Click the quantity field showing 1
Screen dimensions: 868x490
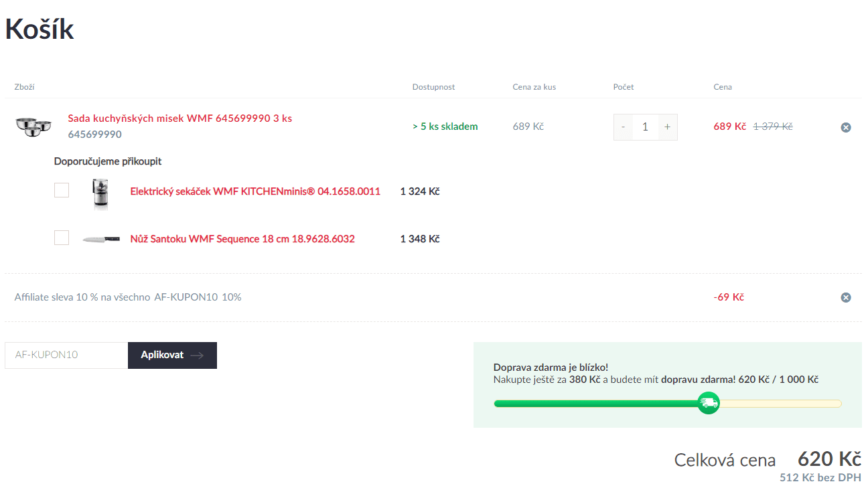pyautogui.click(x=645, y=127)
